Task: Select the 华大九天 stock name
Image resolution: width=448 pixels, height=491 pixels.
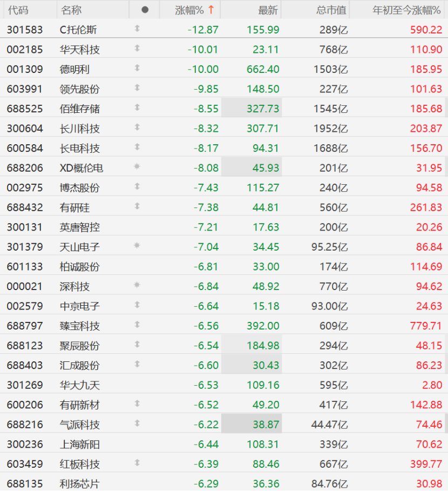Action: (x=80, y=385)
